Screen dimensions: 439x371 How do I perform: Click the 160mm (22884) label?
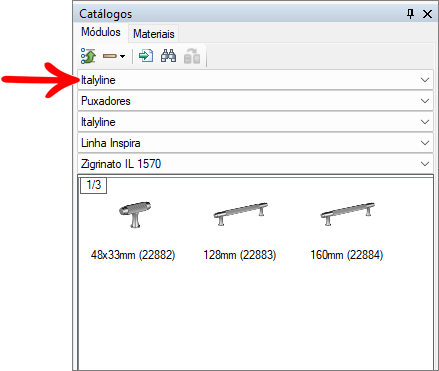pos(347,255)
